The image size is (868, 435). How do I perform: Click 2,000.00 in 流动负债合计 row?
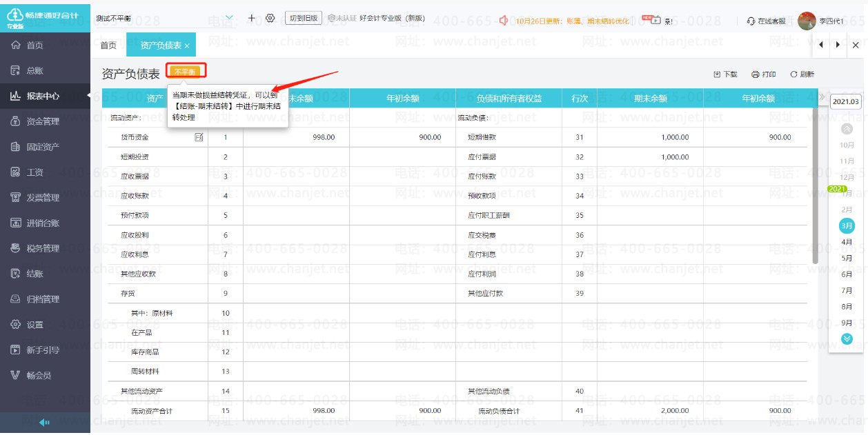coord(675,411)
